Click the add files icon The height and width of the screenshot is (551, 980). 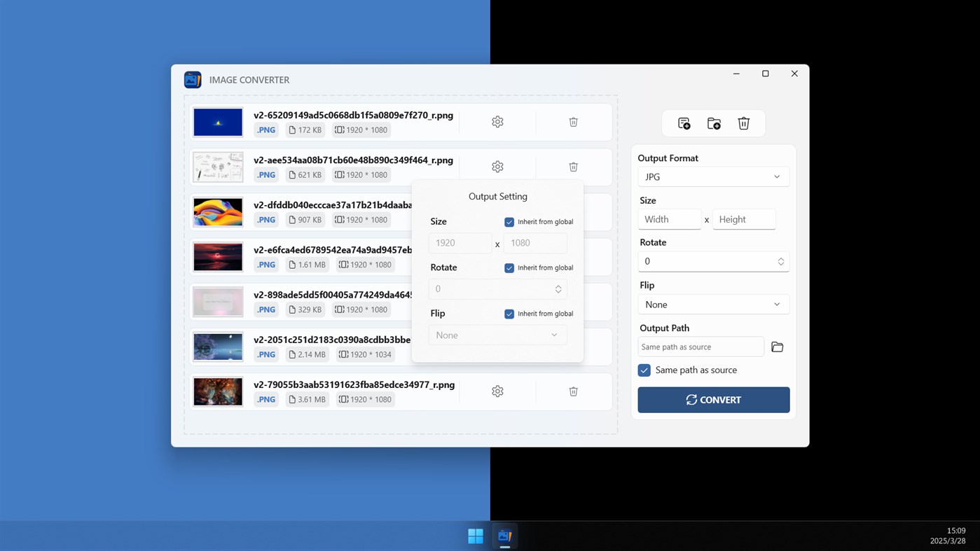pyautogui.click(x=683, y=123)
